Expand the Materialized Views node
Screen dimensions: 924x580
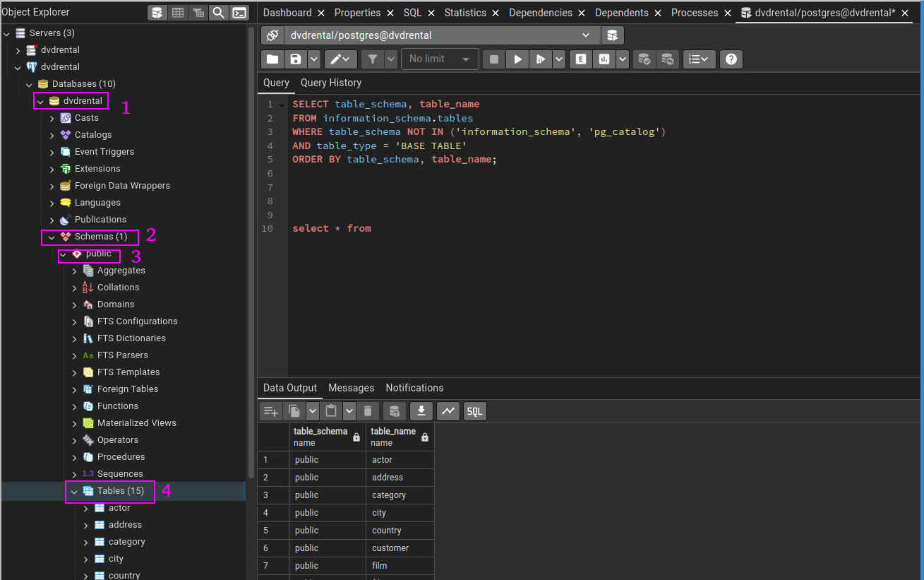(74, 423)
